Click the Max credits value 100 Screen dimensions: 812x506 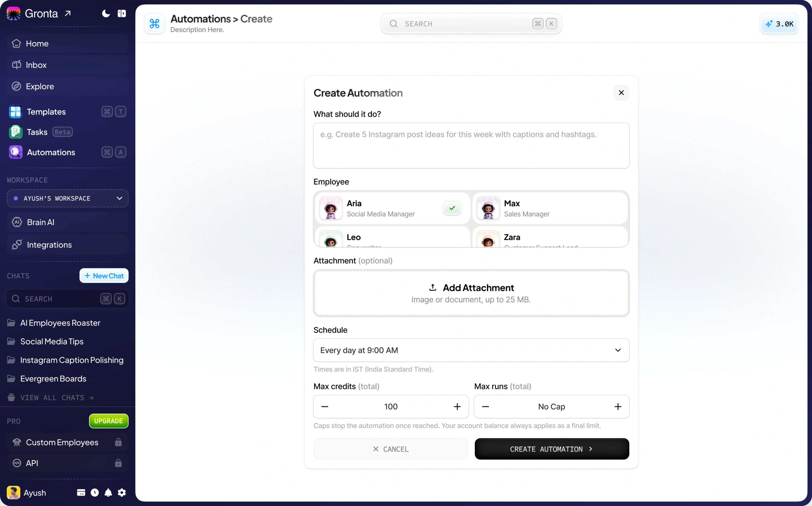[391, 407]
